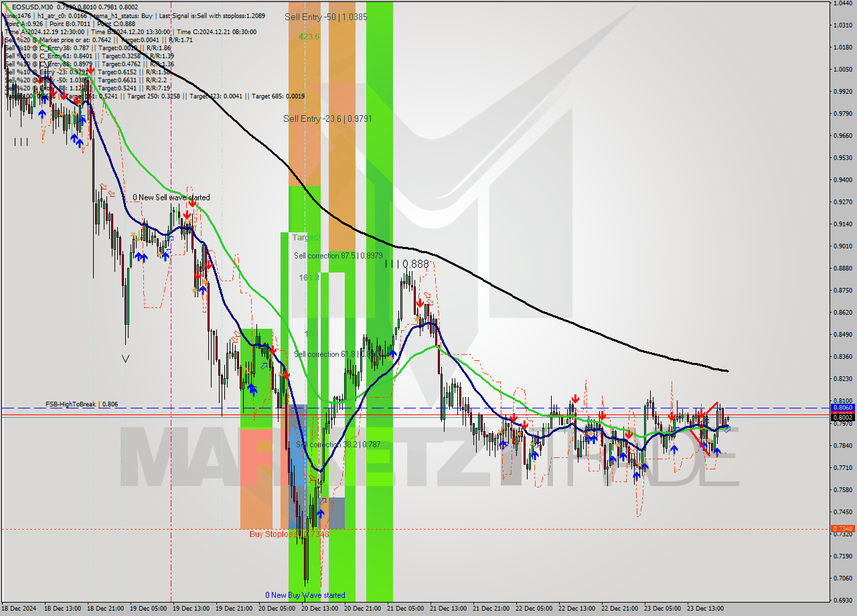The image size is (857, 616).
Task: Click the '20 Dec 21:00' time axis label
Action: pyautogui.click(x=363, y=609)
